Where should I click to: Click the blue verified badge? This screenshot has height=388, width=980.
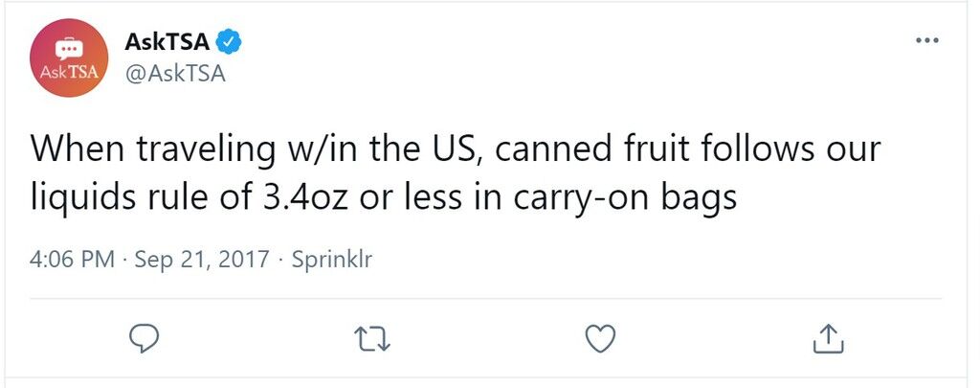[229, 42]
